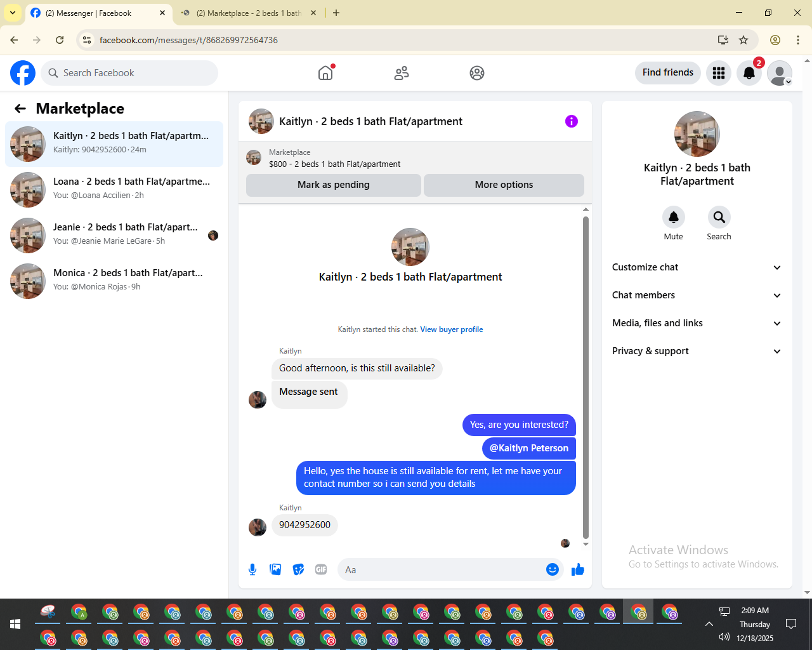Click install app icon in address bar
The width and height of the screenshot is (812, 650).
tap(723, 40)
